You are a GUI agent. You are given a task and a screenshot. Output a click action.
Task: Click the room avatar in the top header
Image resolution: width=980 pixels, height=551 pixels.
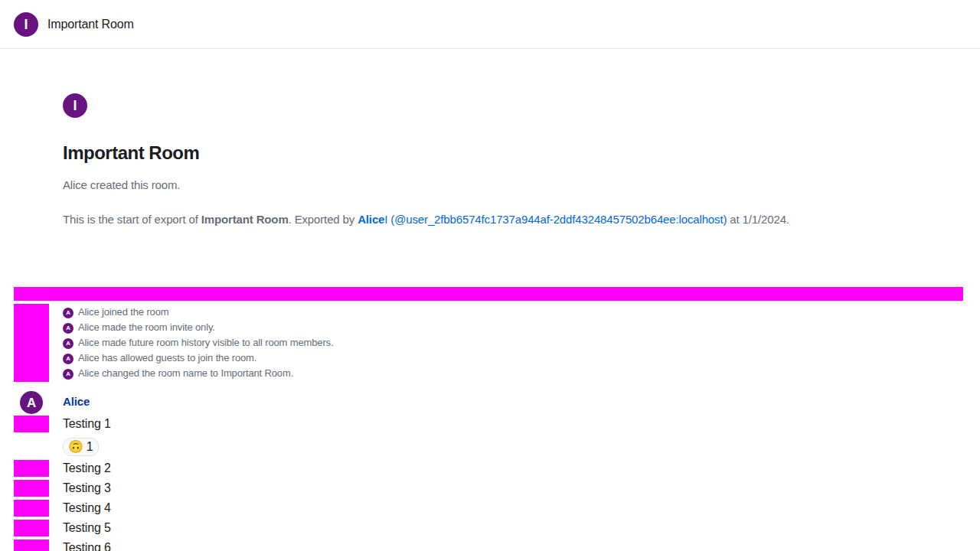[26, 24]
